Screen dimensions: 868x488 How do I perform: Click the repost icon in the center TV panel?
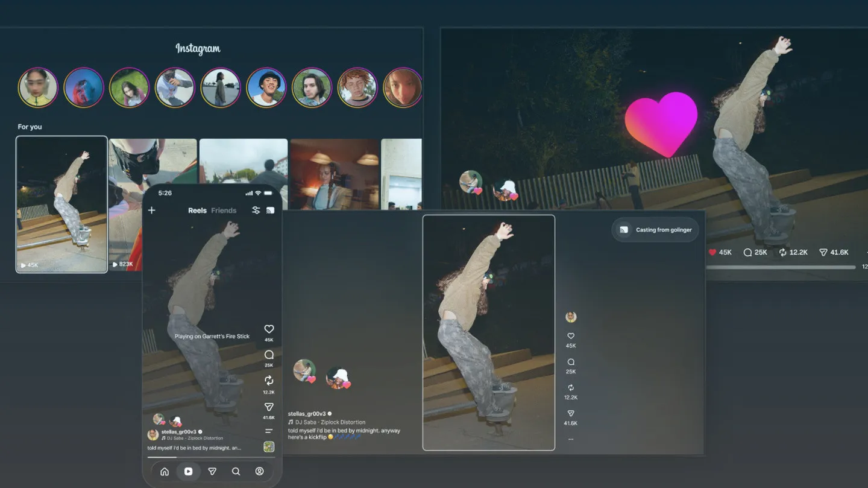[571, 388]
